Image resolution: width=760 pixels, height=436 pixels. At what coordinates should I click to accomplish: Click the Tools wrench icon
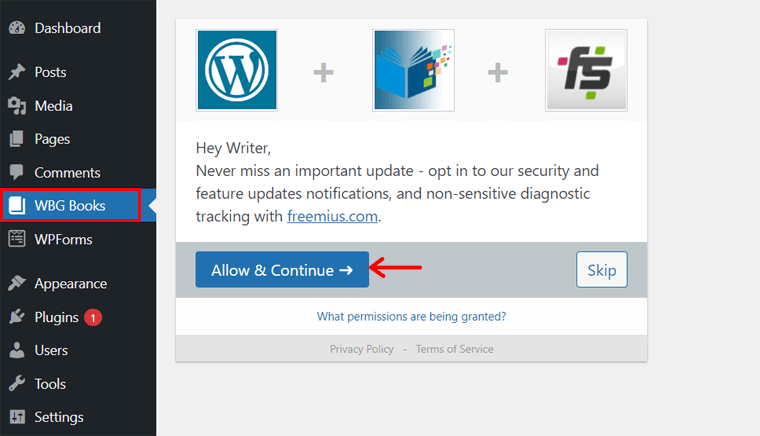click(16, 384)
